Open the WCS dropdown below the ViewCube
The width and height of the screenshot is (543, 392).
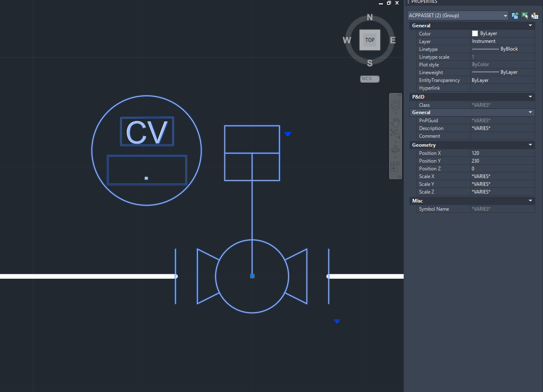click(369, 79)
